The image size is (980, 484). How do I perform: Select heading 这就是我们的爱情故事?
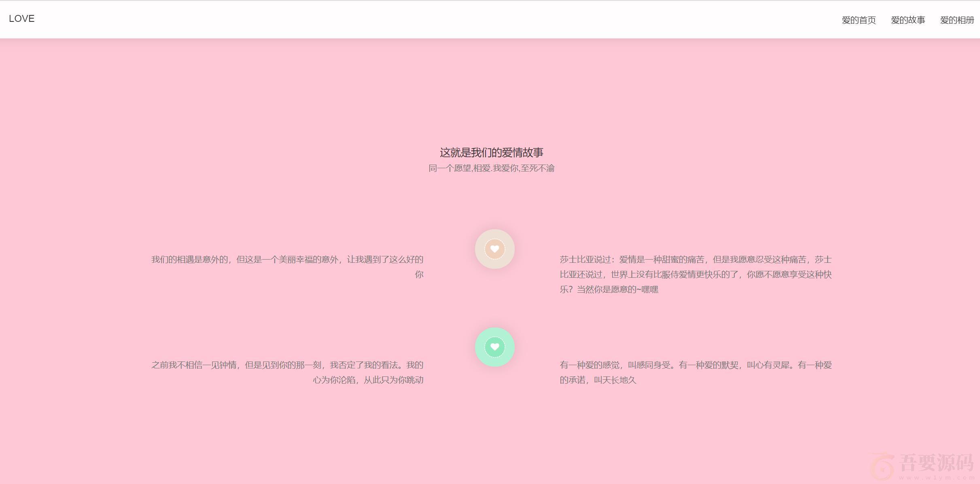click(491, 152)
